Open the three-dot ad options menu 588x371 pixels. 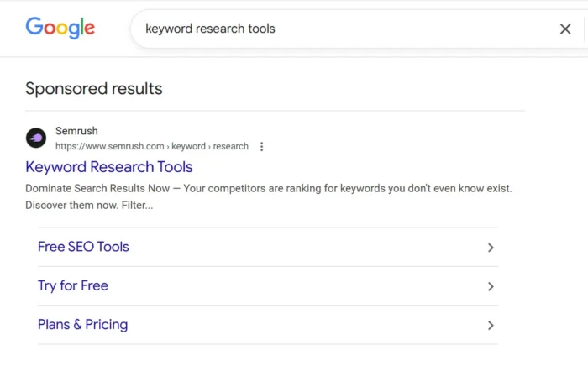(x=261, y=147)
